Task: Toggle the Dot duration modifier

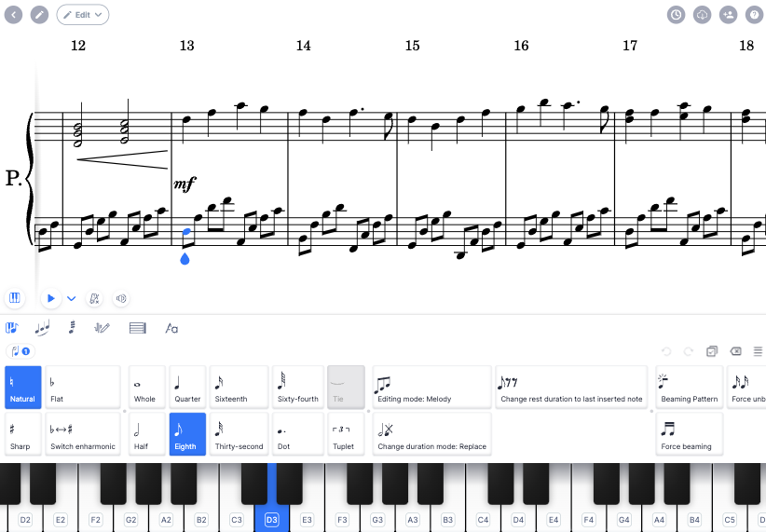Action: 298,434
